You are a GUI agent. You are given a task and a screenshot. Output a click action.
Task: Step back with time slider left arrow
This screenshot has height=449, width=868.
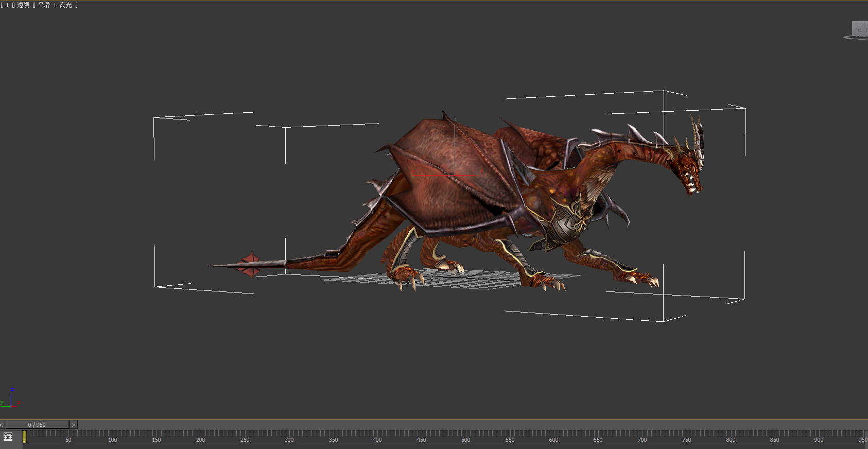point(2,425)
